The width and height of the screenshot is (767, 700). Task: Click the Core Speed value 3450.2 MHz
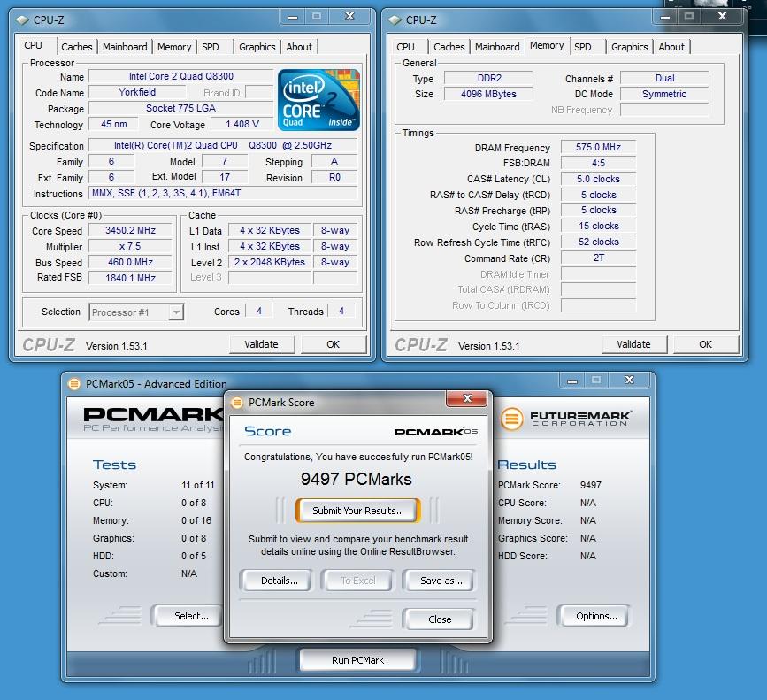pyautogui.click(x=131, y=230)
